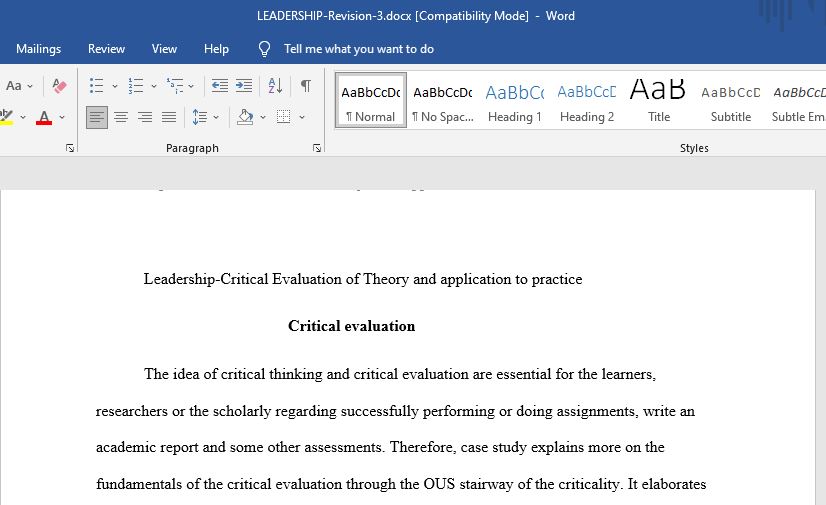Expand the line spacing dropdown arrow
826x505 pixels.
[x=216, y=117]
